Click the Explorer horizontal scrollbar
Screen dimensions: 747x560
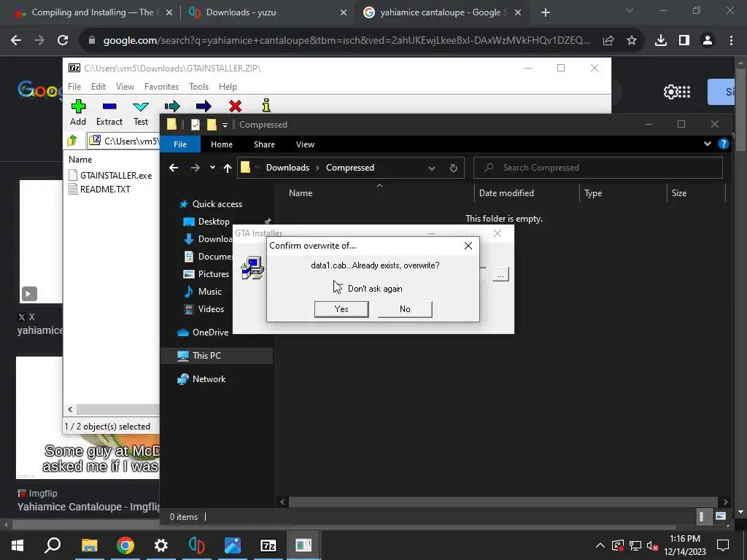click(x=503, y=502)
